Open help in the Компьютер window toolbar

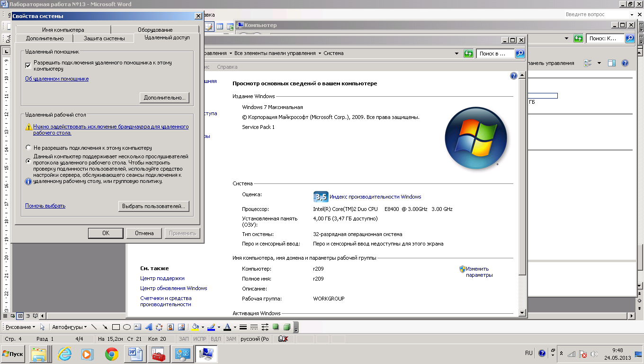click(x=625, y=63)
